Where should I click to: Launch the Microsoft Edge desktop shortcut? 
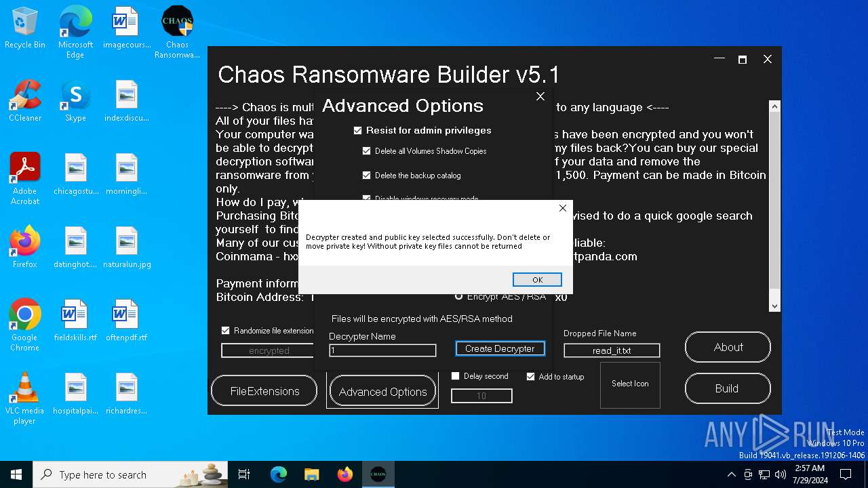tap(75, 33)
